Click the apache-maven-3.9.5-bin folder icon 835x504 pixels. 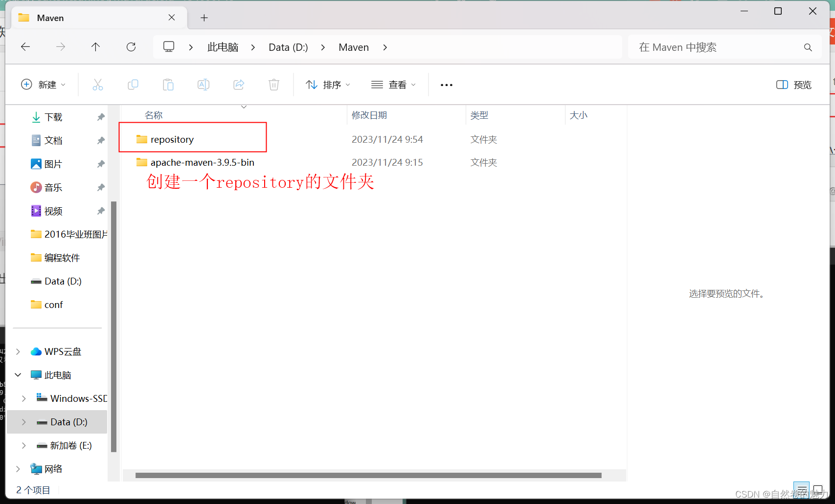(142, 162)
